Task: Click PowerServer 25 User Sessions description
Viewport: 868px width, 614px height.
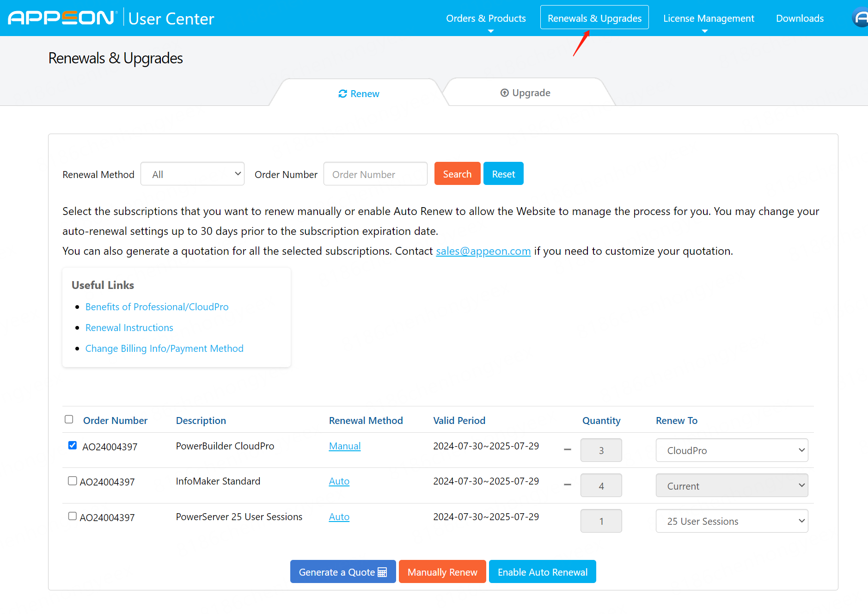Action: click(239, 517)
